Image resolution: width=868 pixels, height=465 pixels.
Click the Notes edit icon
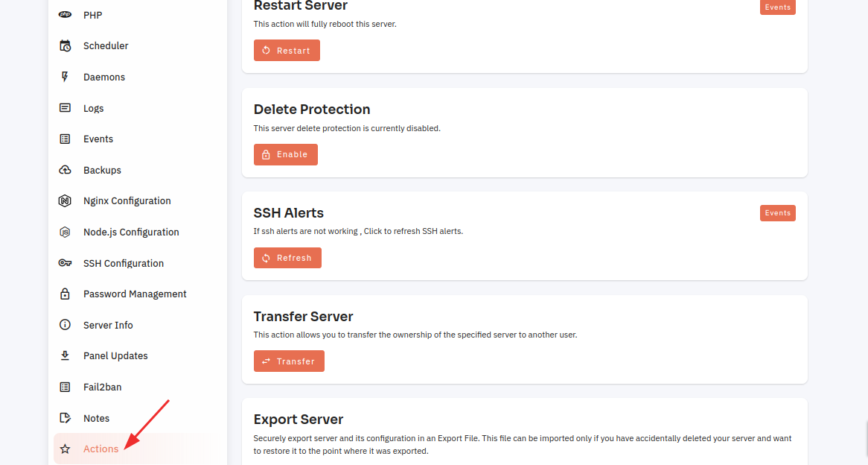click(x=65, y=418)
